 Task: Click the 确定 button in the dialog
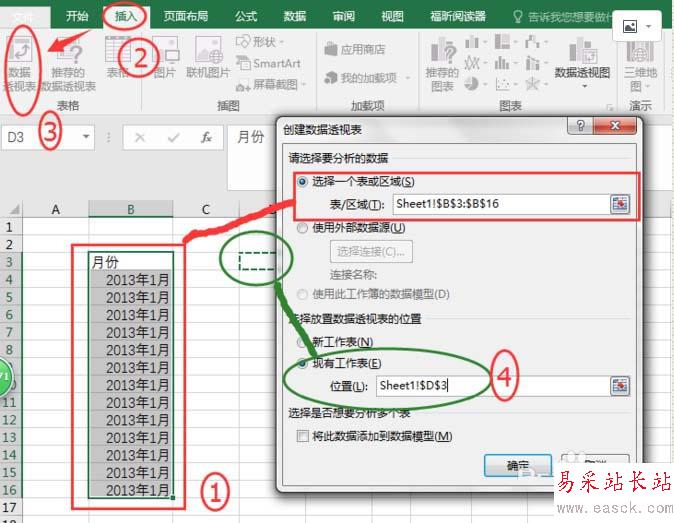pos(518,465)
